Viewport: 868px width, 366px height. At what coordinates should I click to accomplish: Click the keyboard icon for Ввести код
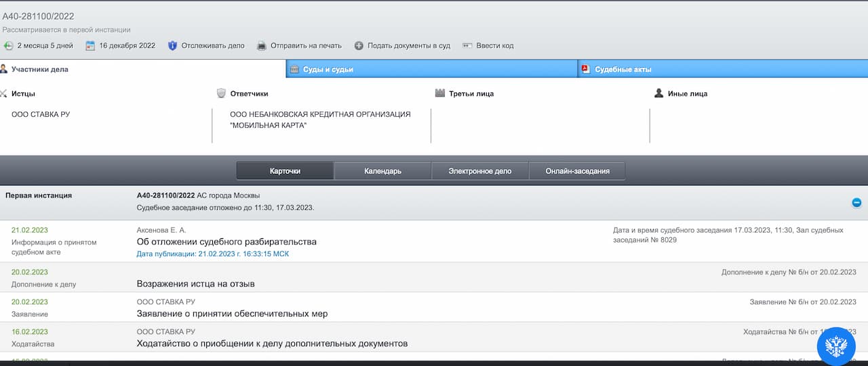pyautogui.click(x=467, y=46)
